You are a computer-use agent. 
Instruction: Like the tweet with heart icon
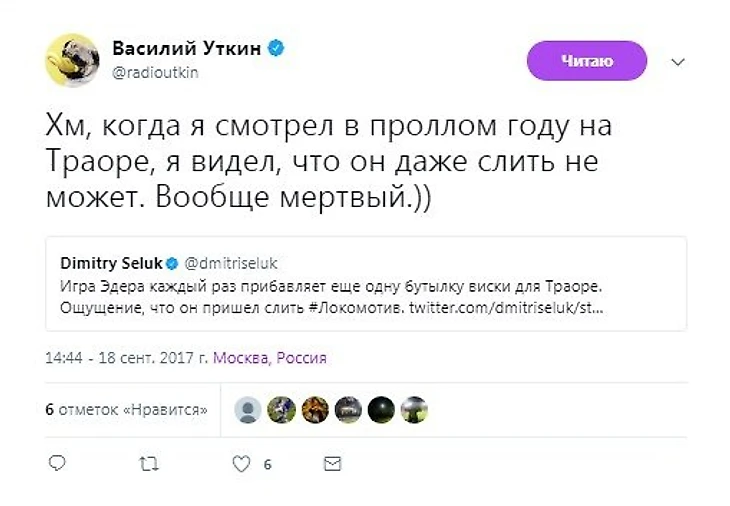[241, 464]
